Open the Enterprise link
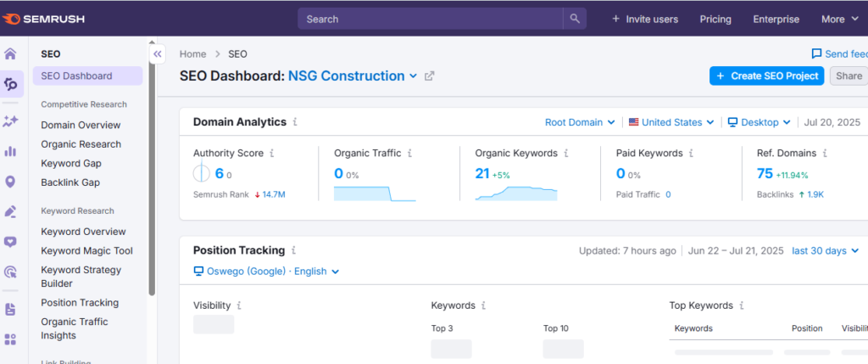 tap(776, 19)
